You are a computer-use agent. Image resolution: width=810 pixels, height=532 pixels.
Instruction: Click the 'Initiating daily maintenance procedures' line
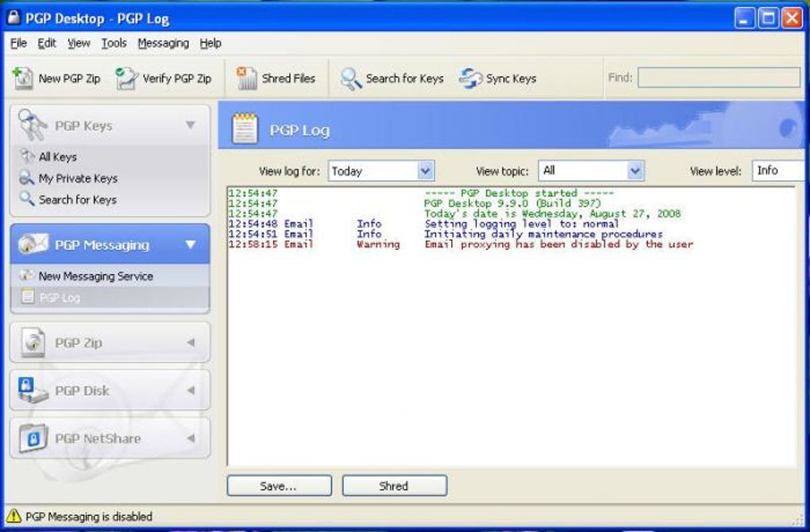pyautogui.click(x=543, y=234)
